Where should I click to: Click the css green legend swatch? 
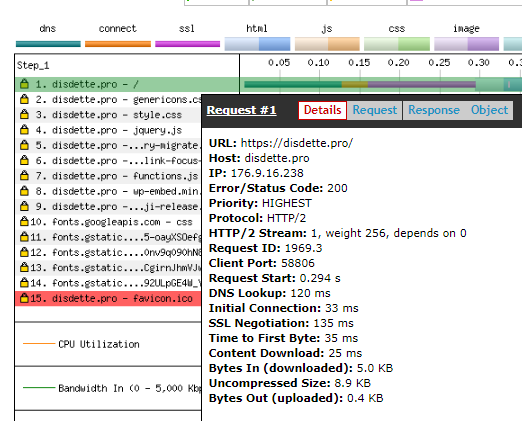point(397,44)
